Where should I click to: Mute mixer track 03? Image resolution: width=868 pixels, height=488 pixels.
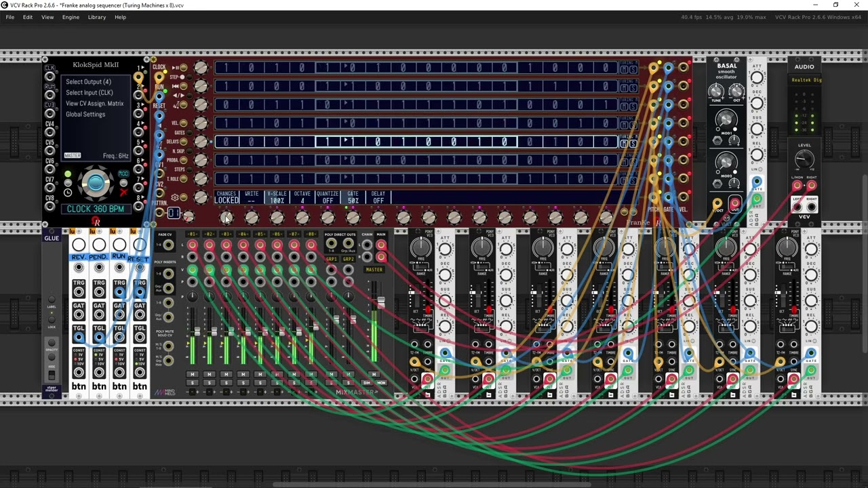point(226,374)
